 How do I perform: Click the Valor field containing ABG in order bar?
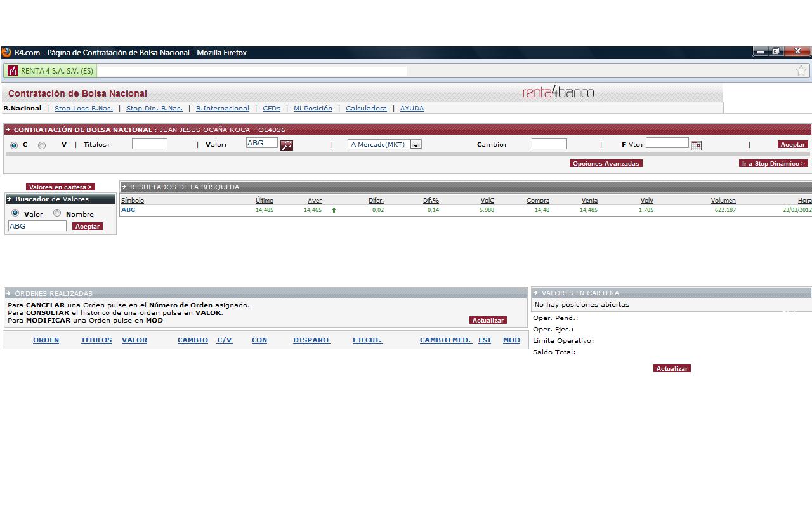(x=262, y=143)
